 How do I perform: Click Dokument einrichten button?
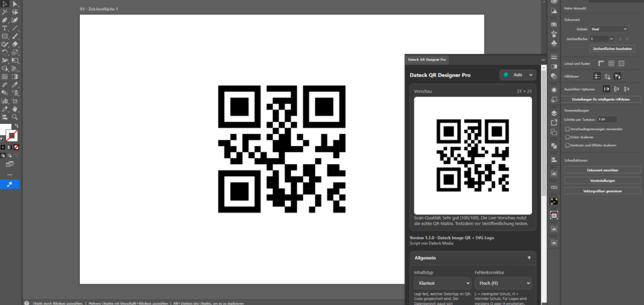[602, 170]
